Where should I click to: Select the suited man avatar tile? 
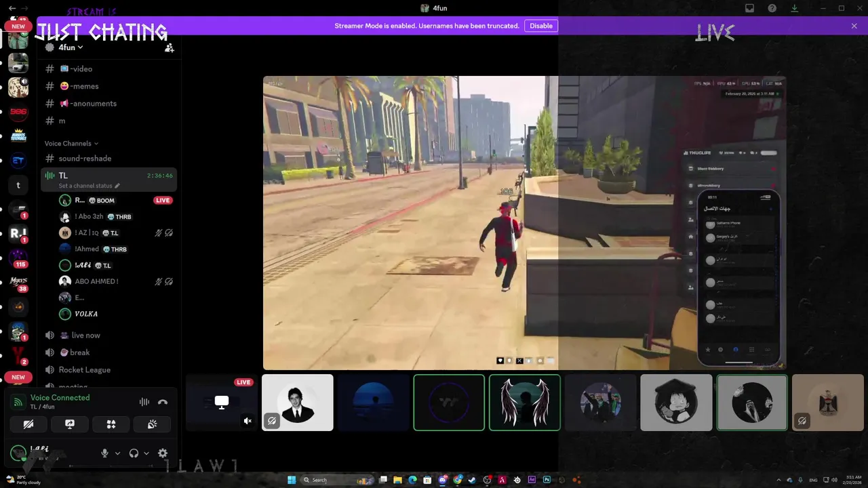pos(298,403)
